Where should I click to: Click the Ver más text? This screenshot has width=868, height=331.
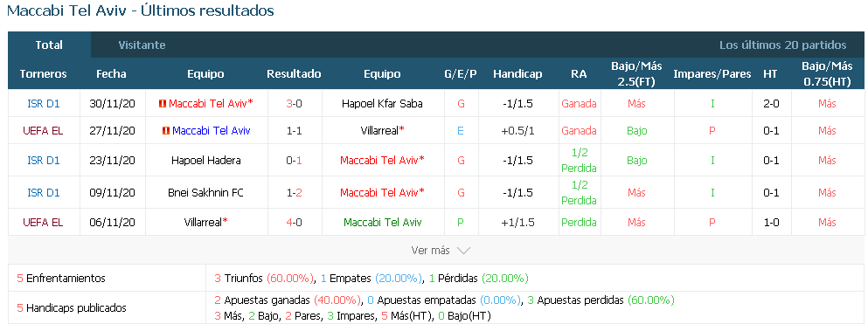(x=430, y=250)
